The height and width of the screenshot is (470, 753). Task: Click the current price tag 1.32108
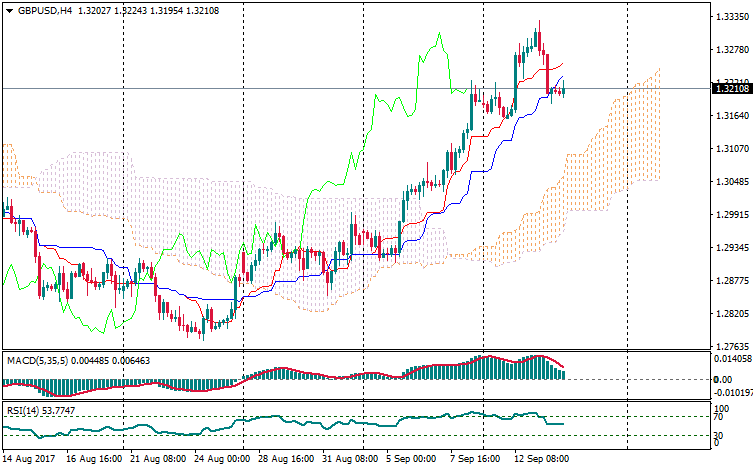click(x=733, y=89)
